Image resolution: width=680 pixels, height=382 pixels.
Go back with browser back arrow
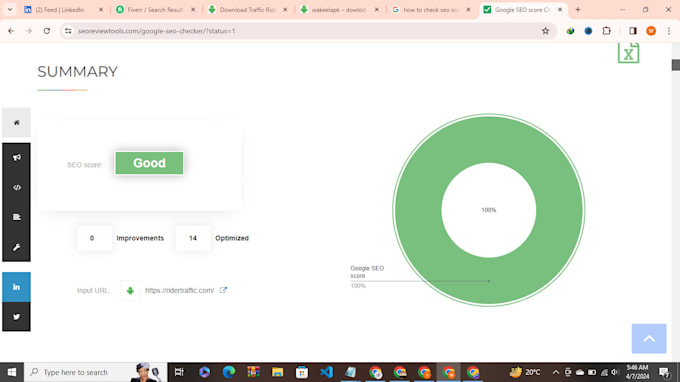[x=11, y=31]
